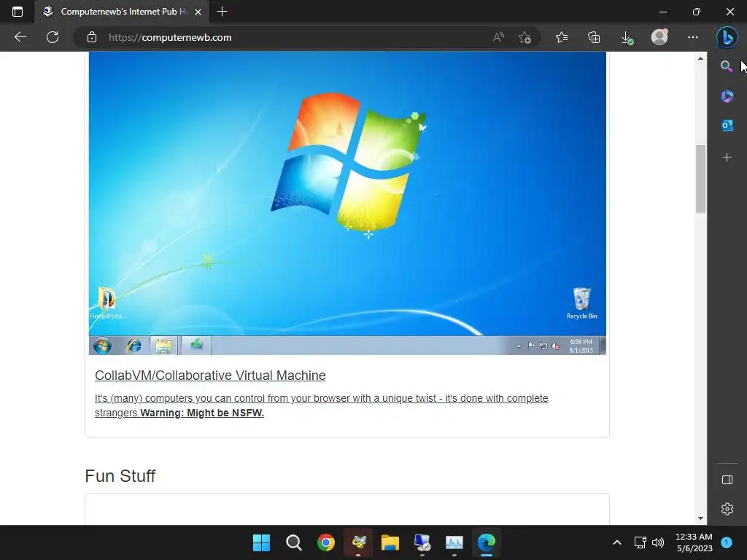Toggle the sidebar hide panel icon

coord(727,480)
